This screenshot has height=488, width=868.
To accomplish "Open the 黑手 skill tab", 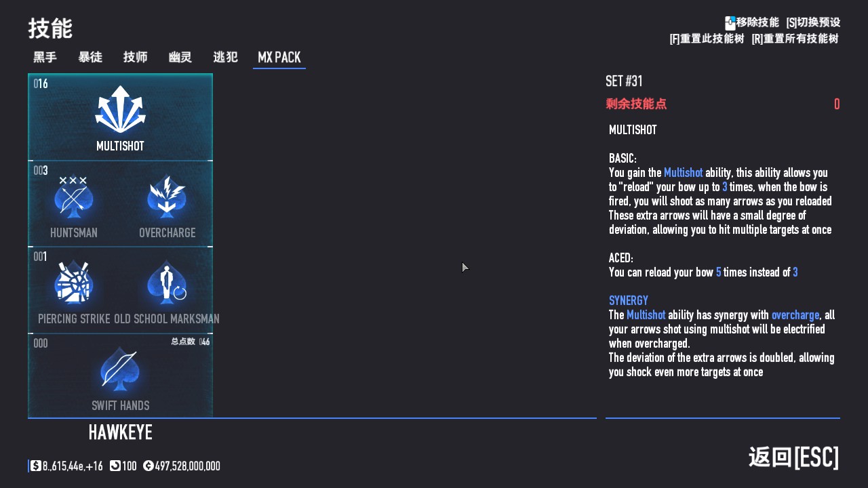I will tap(45, 57).
